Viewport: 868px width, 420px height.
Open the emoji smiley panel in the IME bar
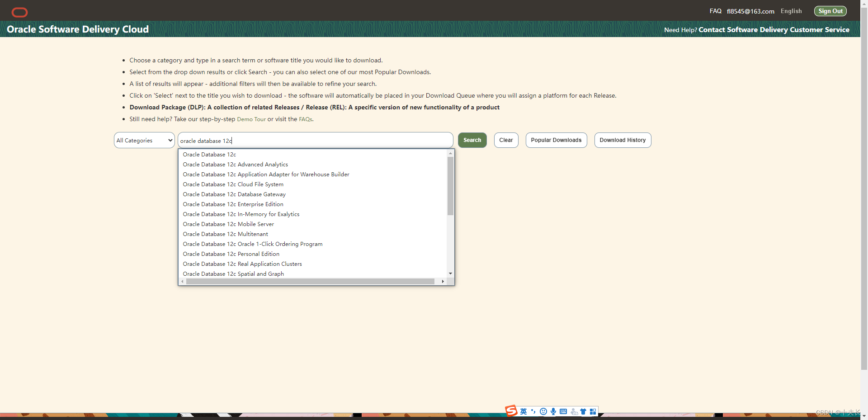[543, 411]
